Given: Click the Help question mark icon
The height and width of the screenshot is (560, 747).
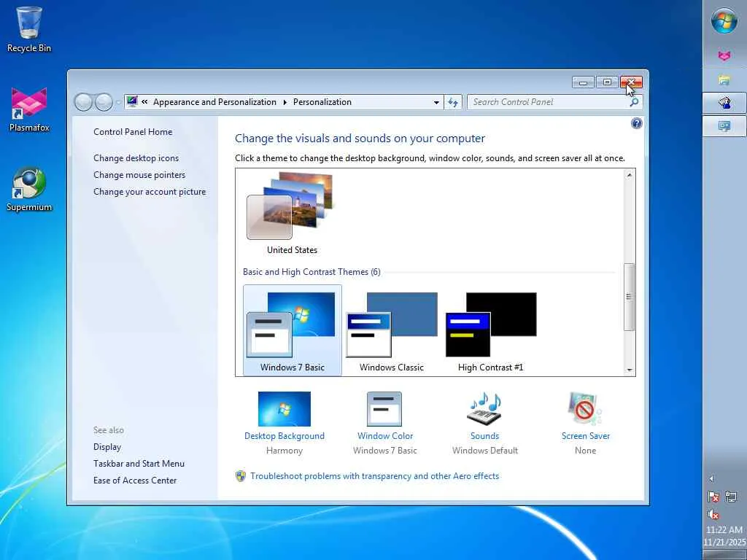Looking at the screenshot, I should click(636, 124).
